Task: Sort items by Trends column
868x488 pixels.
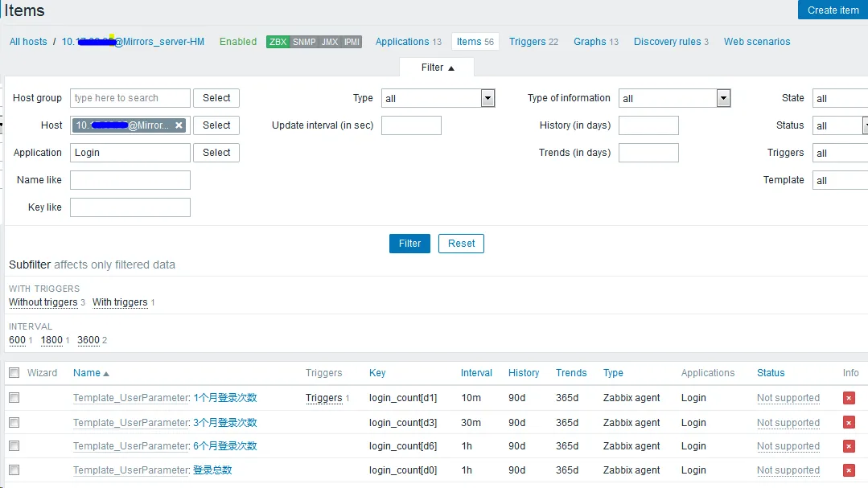Action: pos(571,373)
